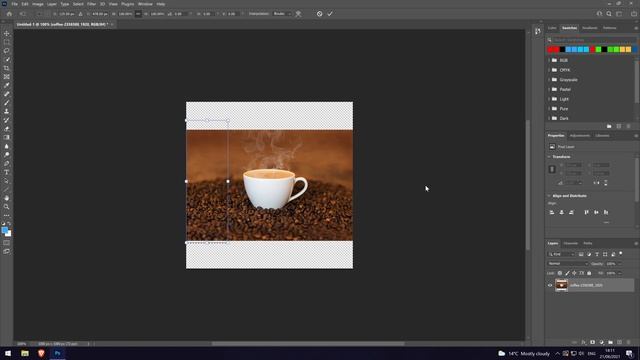Select the Horizontal Type tool

(x=7, y=172)
